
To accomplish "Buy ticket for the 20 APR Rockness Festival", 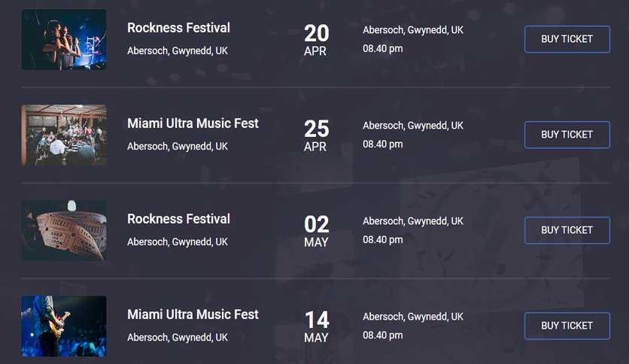I will pos(567,39).
